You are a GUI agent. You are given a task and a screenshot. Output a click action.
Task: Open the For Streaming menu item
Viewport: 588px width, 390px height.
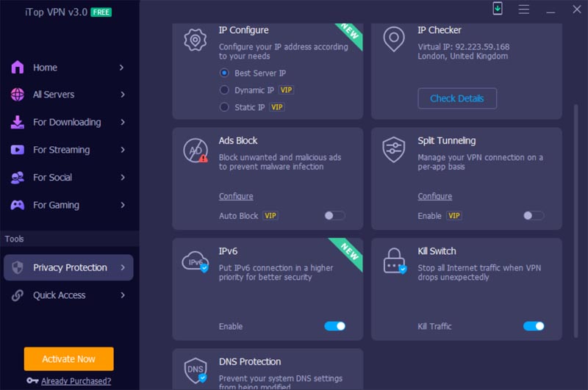coord(68,150)
